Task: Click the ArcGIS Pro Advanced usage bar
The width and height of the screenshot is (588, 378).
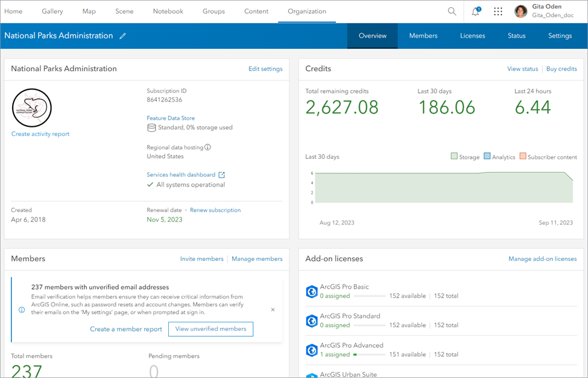Action: tap(369, 354)
